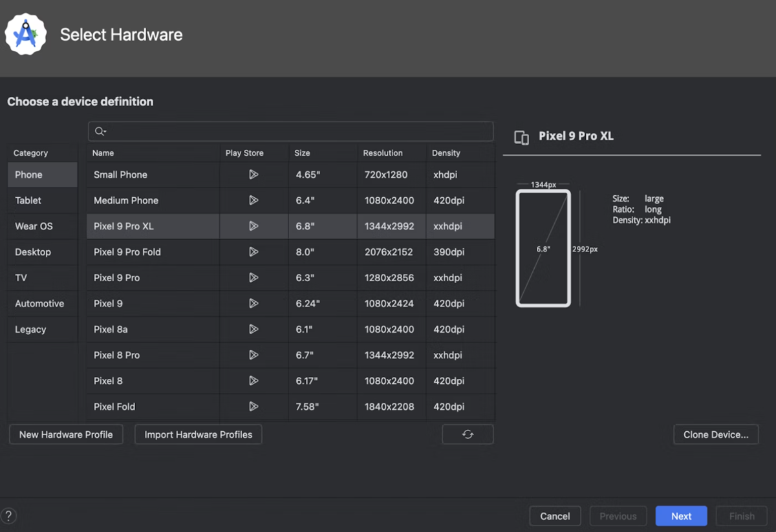The image size is (776, 532).
Task: Click the Pixel 9 Pro XL preview diagram
Action: click(x=543, y=248)
